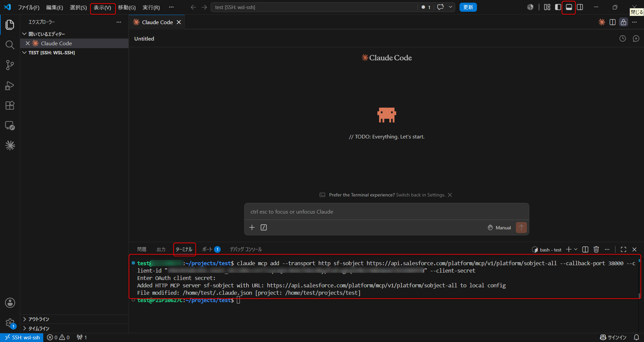644x342 pixels.
Task: Open the Extensions view
Action: (10, 106)
